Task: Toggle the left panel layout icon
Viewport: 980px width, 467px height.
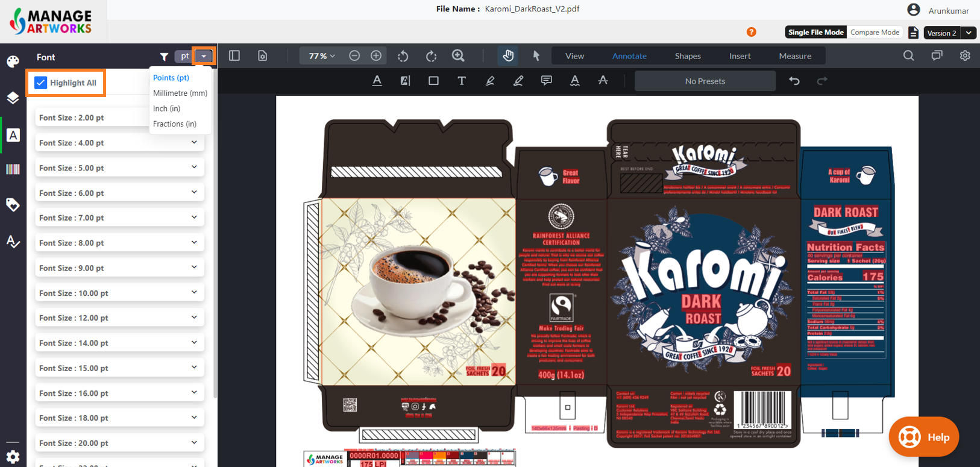Action: pyautogui.click(x=234, y=56)
